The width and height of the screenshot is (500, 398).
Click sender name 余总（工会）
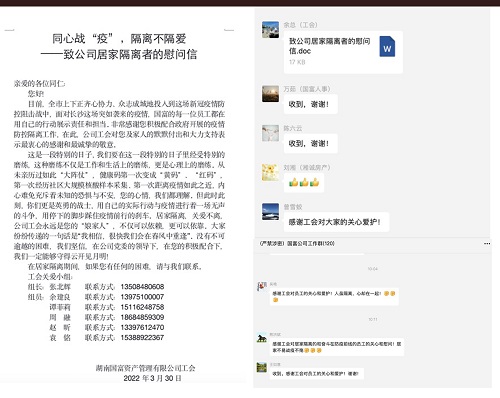click(x=301, y=25)
